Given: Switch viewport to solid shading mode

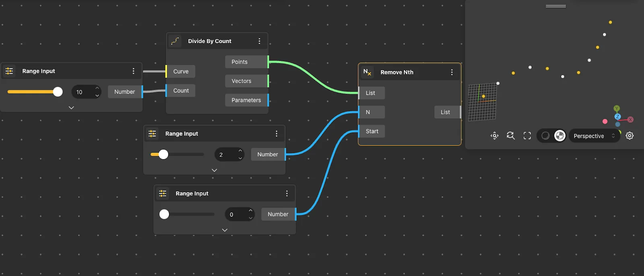Looking at the screenshot, I should pyautogui.click(x=545, y=136).
